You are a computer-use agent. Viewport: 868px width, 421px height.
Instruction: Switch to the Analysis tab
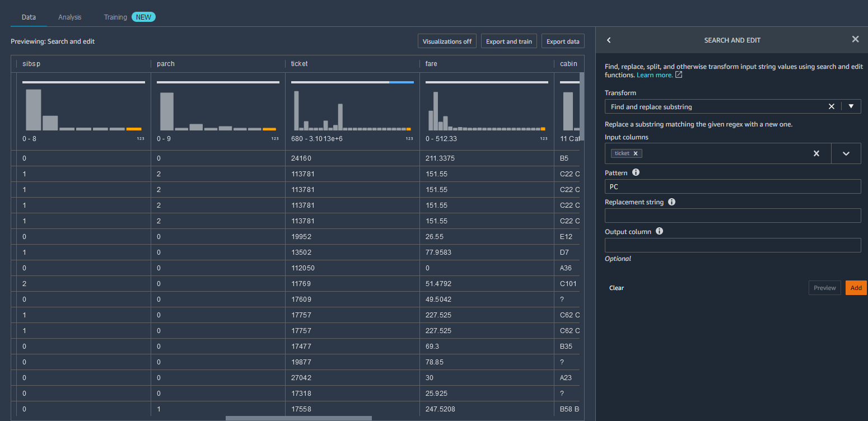(70, 17)
